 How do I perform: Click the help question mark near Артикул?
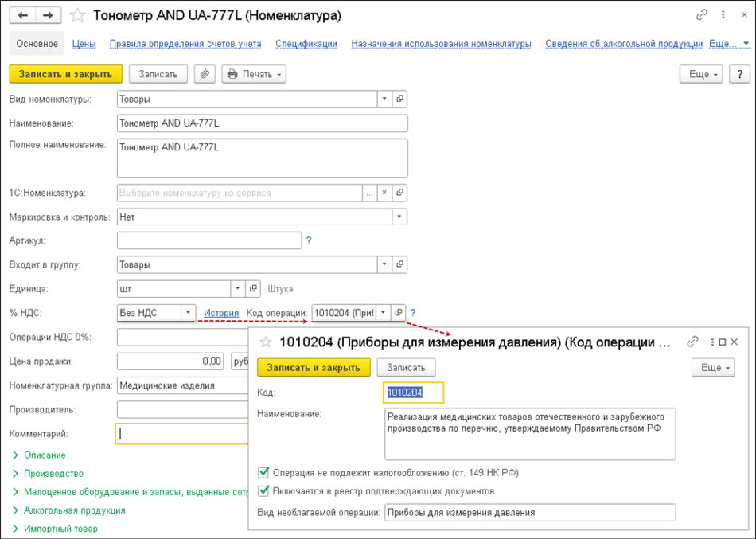[x=309, y=240]
